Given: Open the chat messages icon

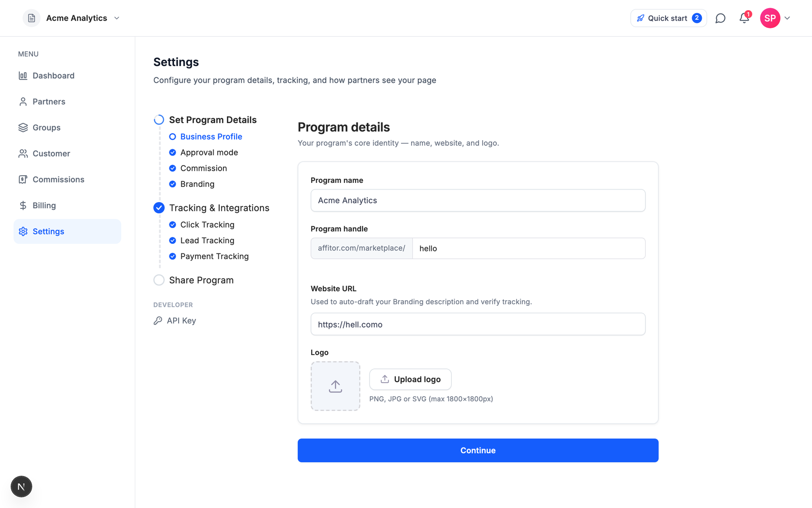Looking at the screenshot, I should (x=720, y=18).
